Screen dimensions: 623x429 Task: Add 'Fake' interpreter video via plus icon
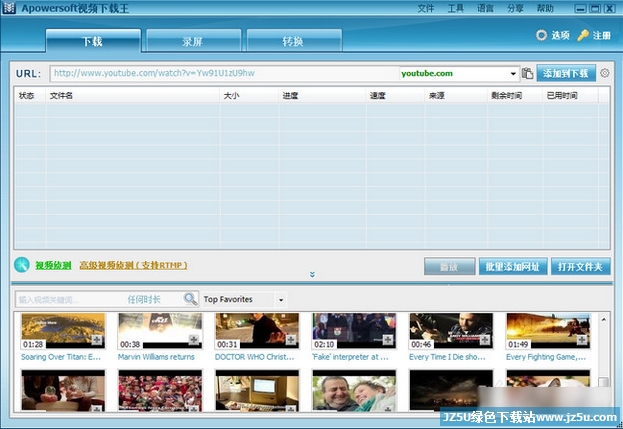click(x=388, y=339)
